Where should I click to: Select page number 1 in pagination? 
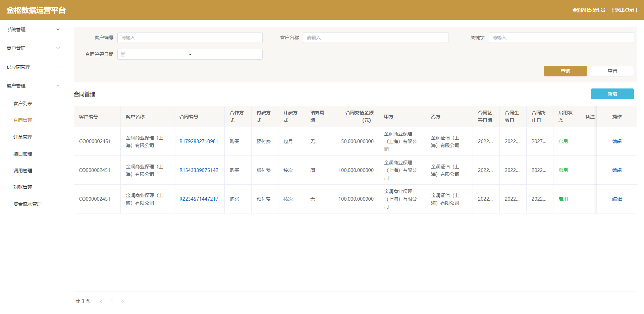pos(112,301)
